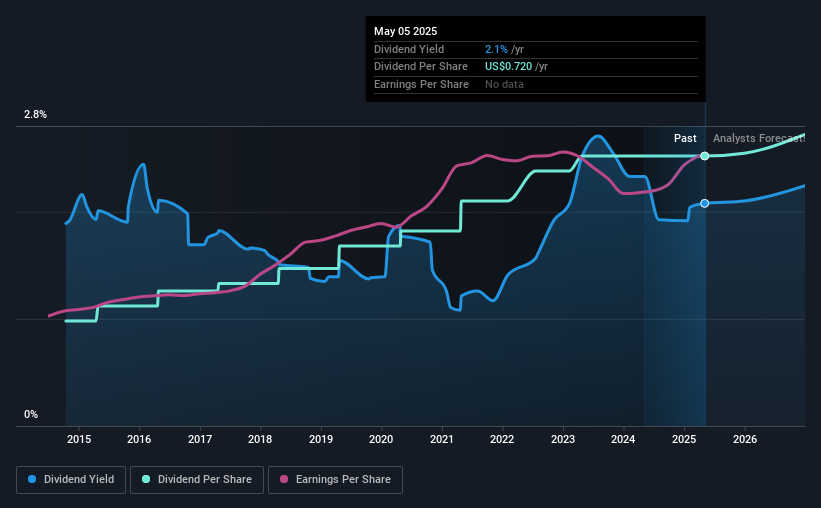Click the 2016 x-axis label
Screen dimensions: 821x508
139,439
